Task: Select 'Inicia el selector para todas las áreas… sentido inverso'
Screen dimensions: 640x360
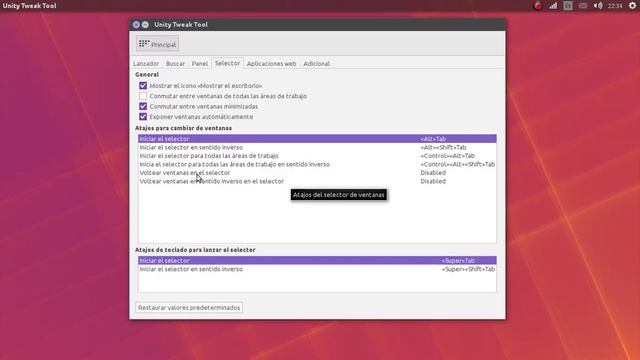Action: (317, 164)
